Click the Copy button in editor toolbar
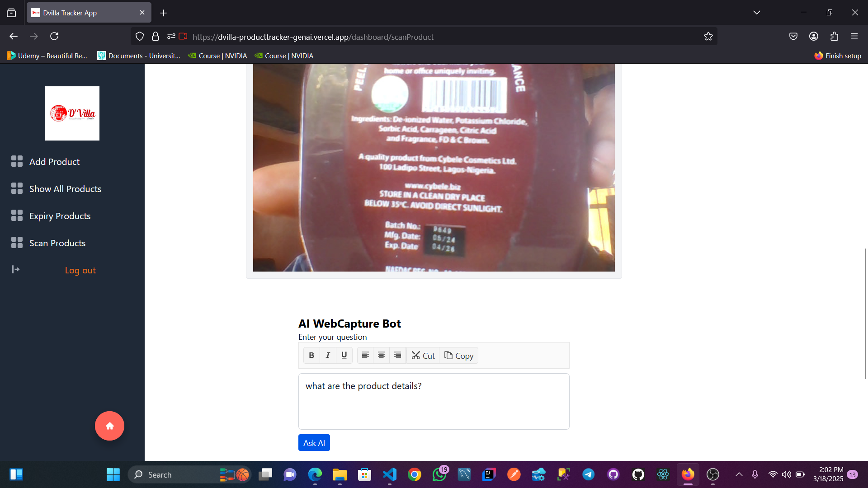This screenshot has height=488, width=868. [459, 356]
